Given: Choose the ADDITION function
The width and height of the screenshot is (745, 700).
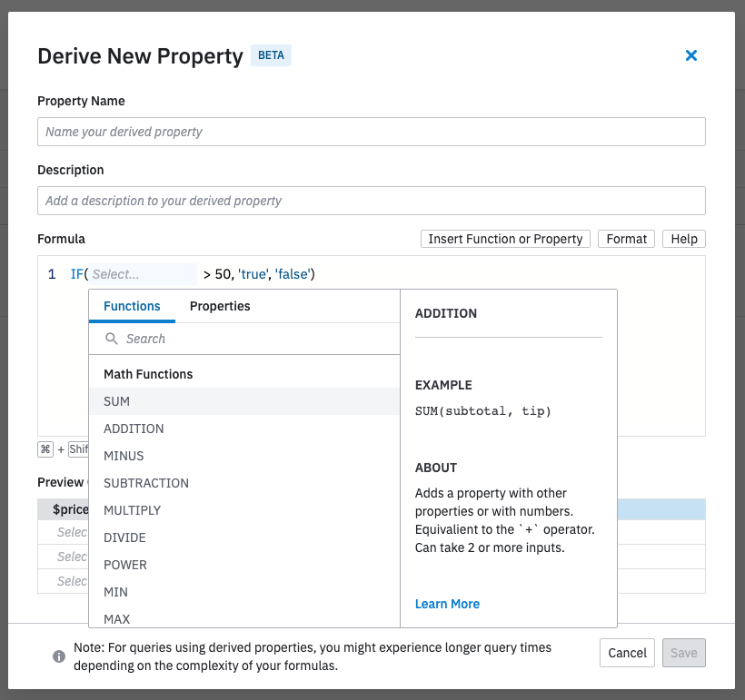Looking at the screenshot, I should [134, 429].
